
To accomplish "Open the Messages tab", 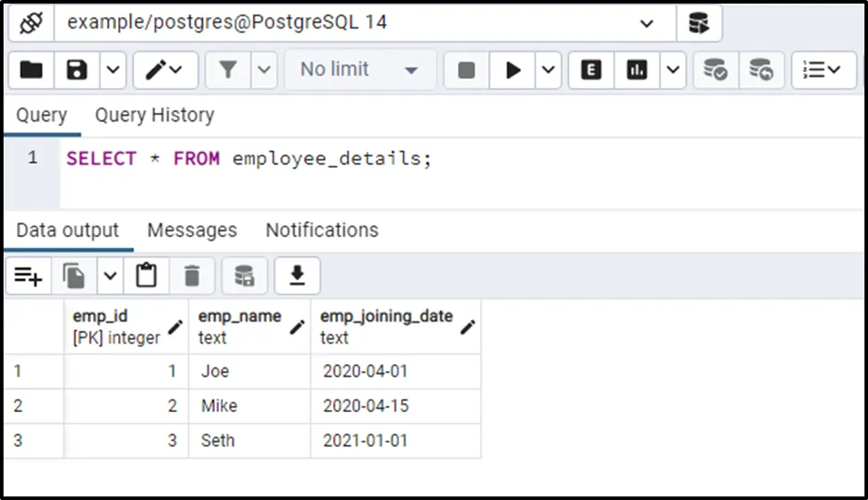I will pos(192,231).
